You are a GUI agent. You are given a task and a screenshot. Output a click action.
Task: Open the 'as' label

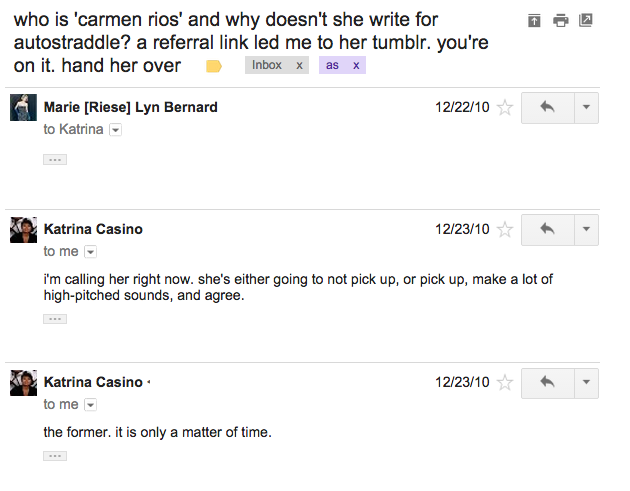[333, 65]
